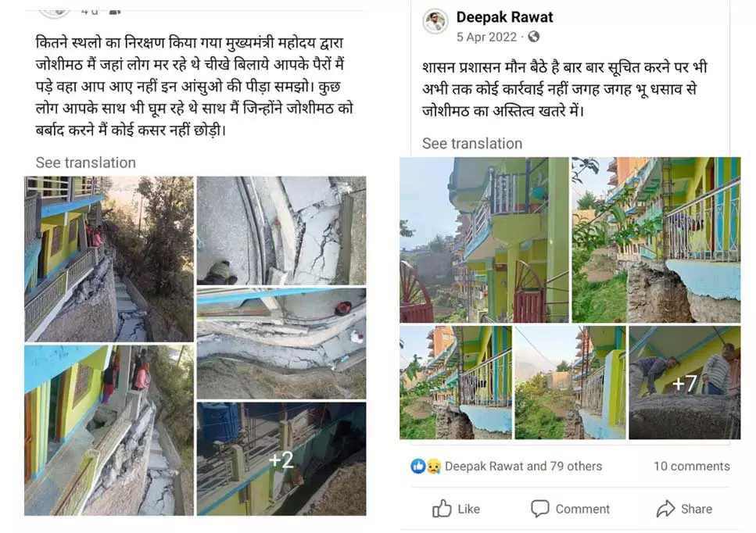View who reacted: Deepak Rawat and 79 others
The width and height of the screenshot is (756, 533).
click(523, 466)
